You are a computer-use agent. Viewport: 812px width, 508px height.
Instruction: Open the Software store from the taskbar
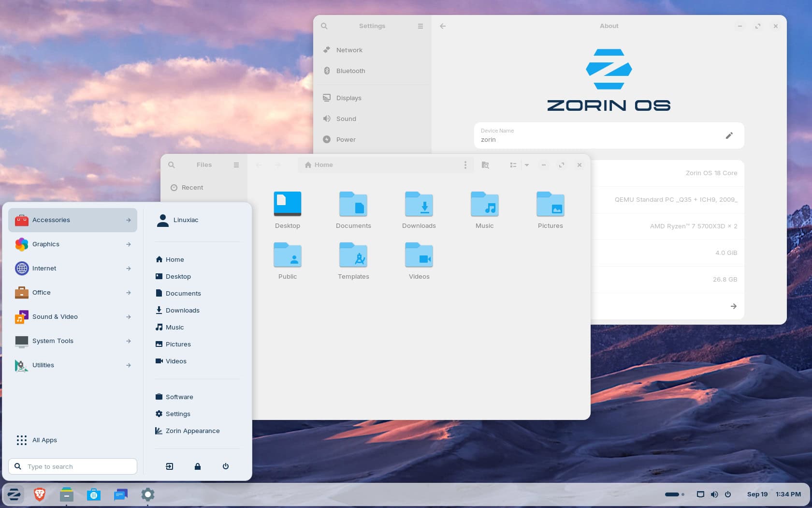coord(93,494)
